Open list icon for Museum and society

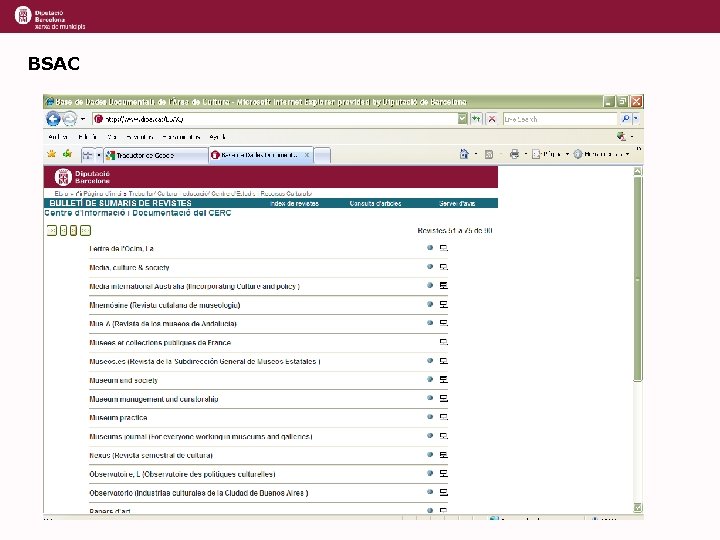point(444,380)
